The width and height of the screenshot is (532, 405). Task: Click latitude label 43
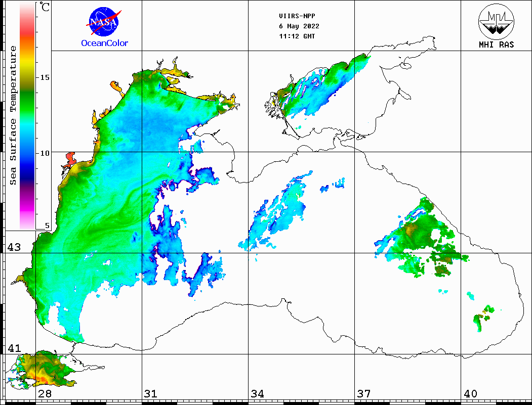pos(14,247)
